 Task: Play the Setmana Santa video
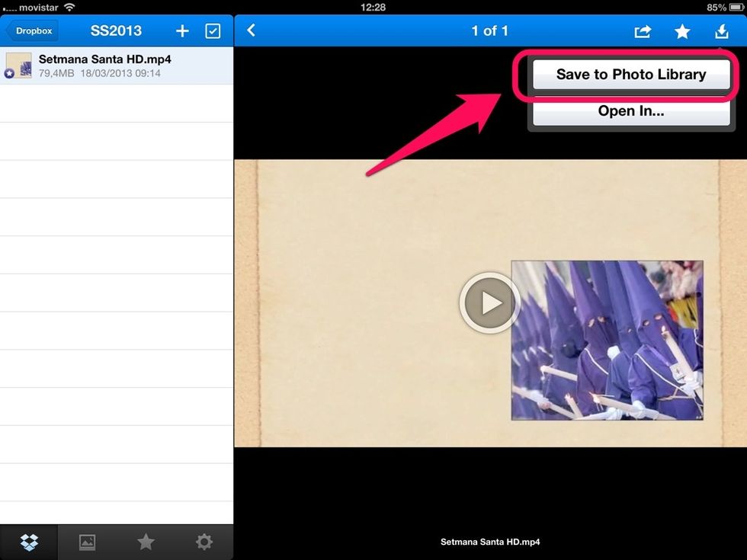(x=490, y=302)
